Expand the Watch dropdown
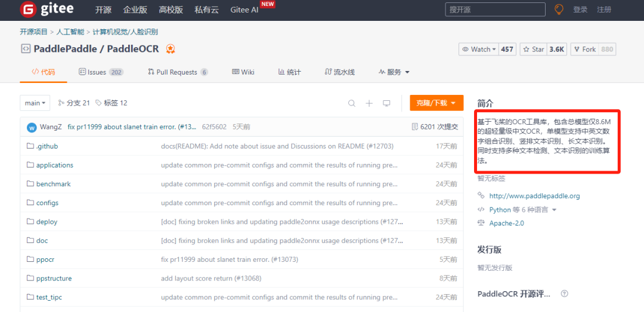644x312 pixels. [479, 50]
